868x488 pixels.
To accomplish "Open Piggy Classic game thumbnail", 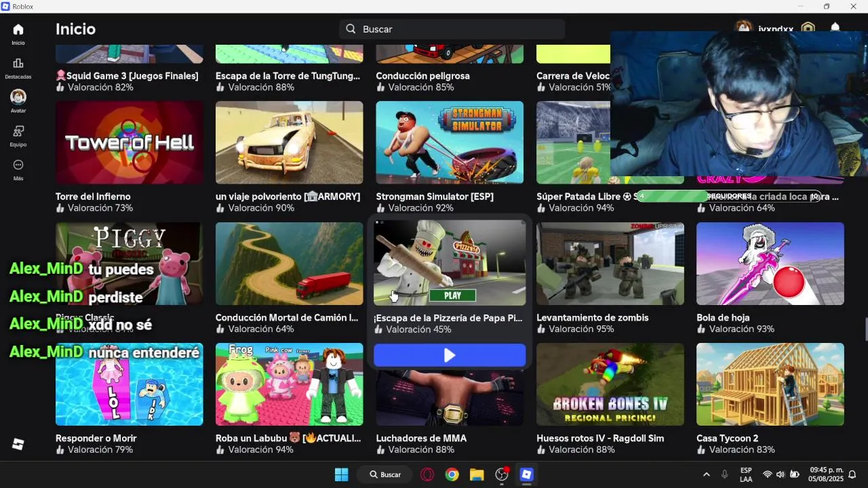I will pyautogui.click(x=130, y=263).
